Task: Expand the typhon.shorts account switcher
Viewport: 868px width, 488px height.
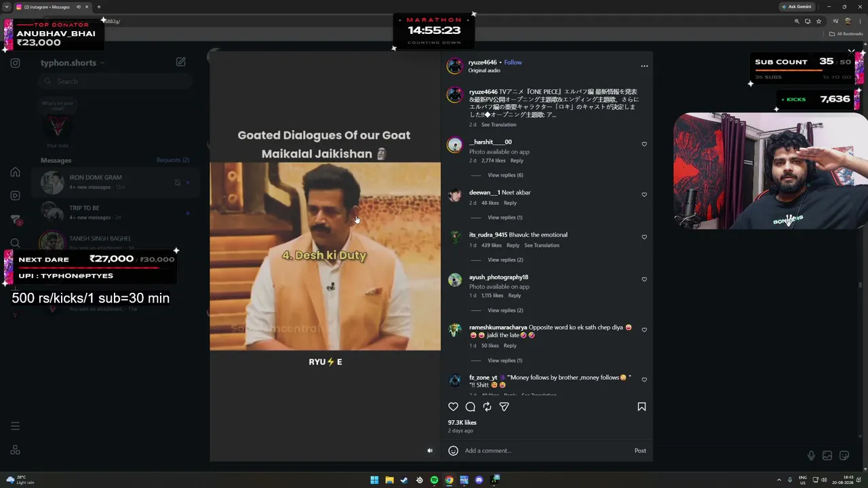Action: coord(73,63)
